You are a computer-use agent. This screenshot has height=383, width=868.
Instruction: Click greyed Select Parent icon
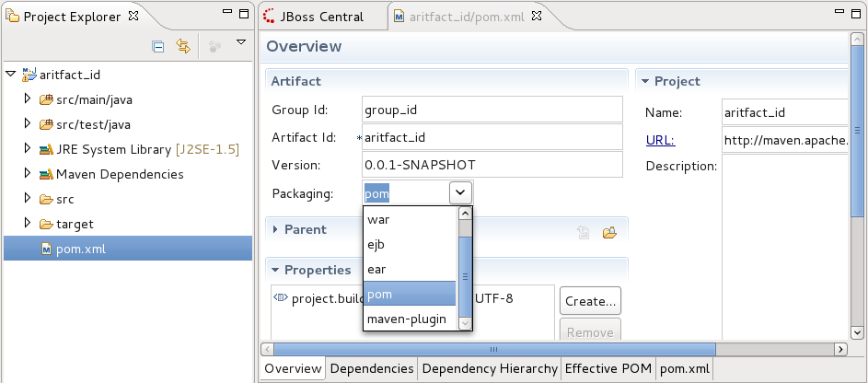[x=584, y=232]
